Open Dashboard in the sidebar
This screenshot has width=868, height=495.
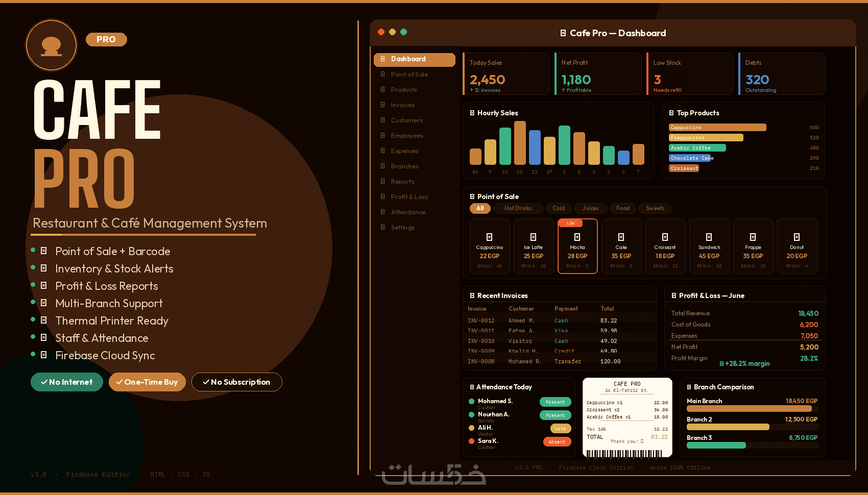tap(415, 59)
